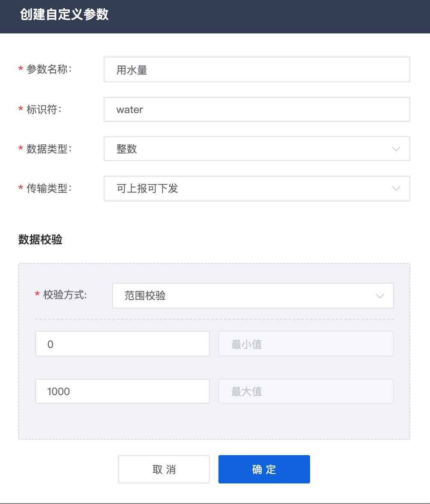Click the water identifier input field
The width and height of the screenshot is (430, 504).
pos(257,109)
